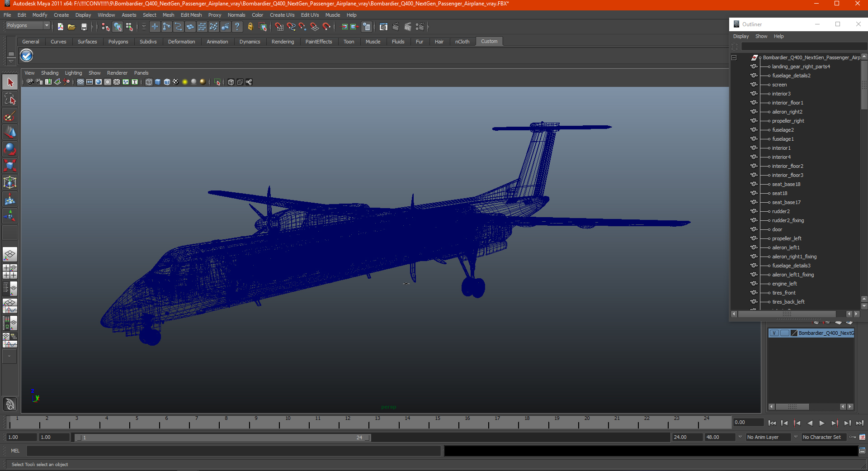The width and height of the screenshot is (868, 471).
Task: Go to end of playback range
Action: [860, 423]
